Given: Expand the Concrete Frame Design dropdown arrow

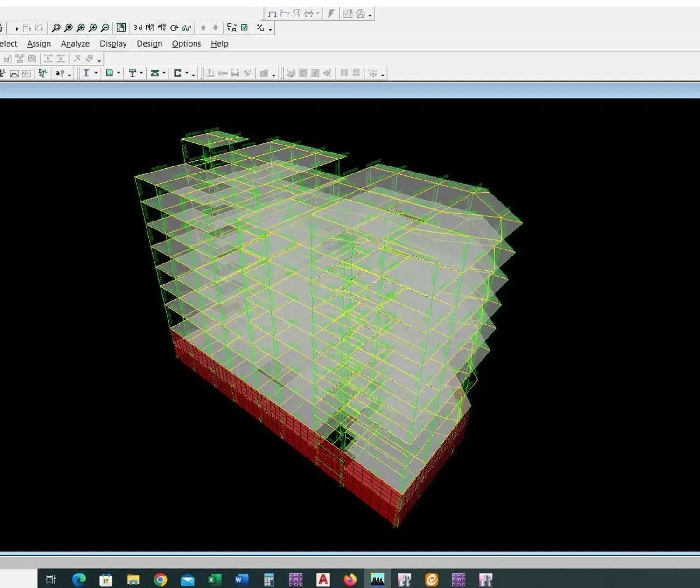Looking at the screenshot, I should pyautogui.click(x=119, y=73).
